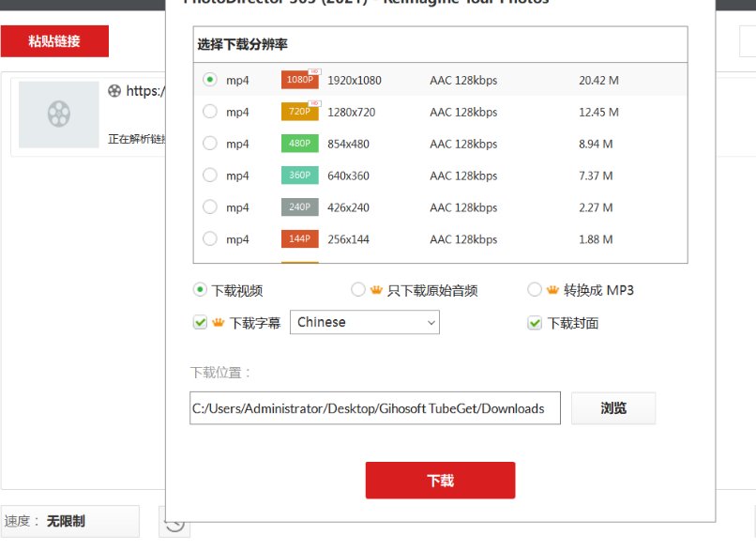Toggle the 下载封面 checkbox
Screen dimensions: 756x551
(x=535, y=323)
